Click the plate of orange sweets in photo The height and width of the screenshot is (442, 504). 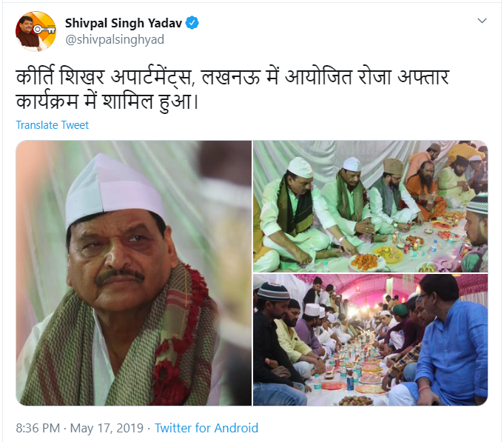(x=365, y=261)
